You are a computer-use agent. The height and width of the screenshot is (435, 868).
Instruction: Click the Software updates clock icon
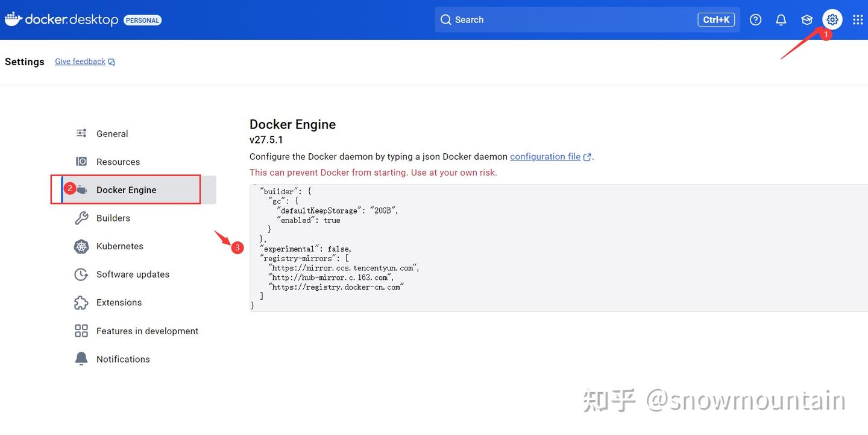pos(81,274)
